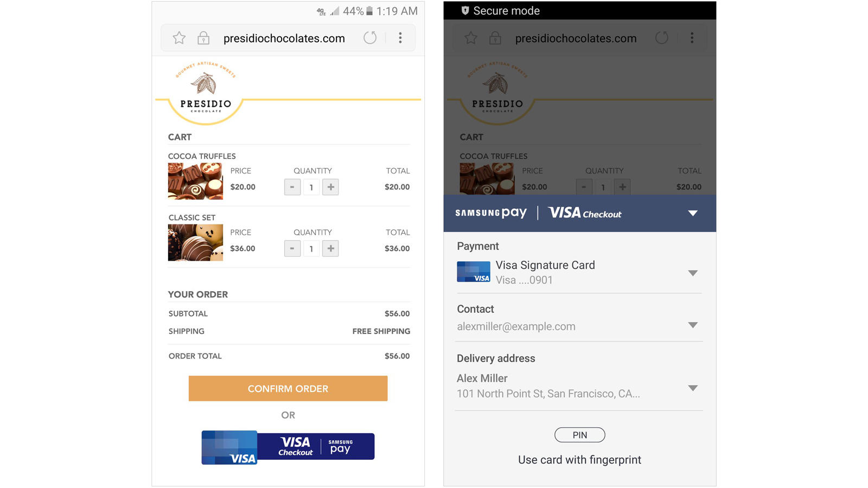Open the three-dot browser menu on left
The image size is (868, 488).
(400, 38)
